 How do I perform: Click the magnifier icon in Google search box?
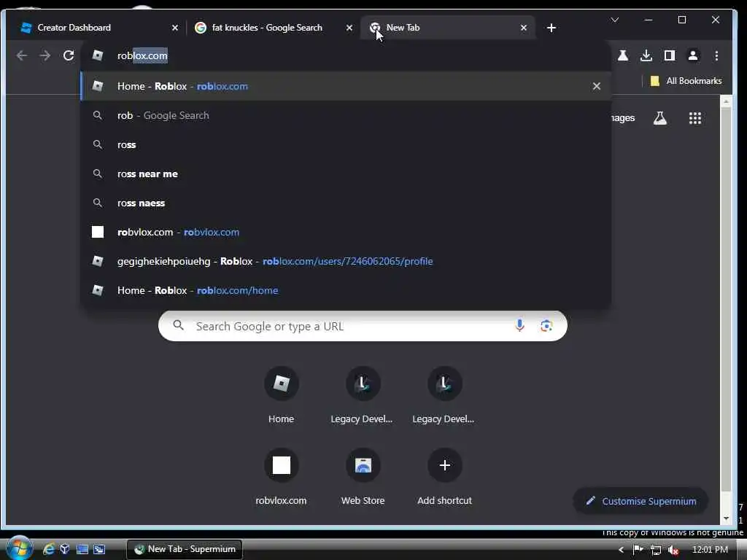pos(178,325)
